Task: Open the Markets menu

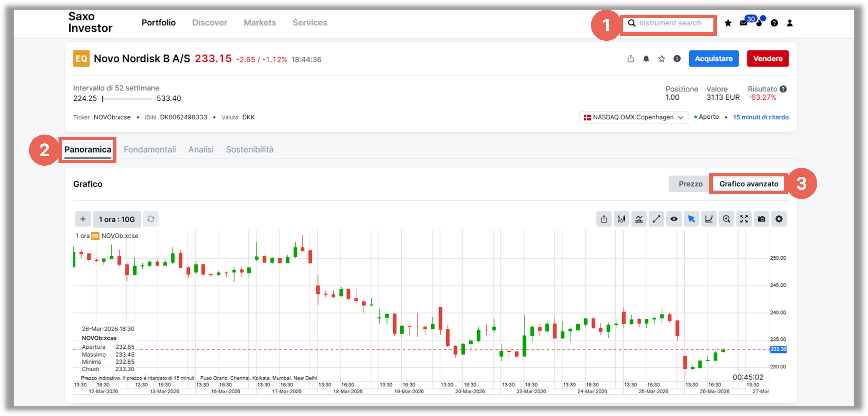Action: 260,23
